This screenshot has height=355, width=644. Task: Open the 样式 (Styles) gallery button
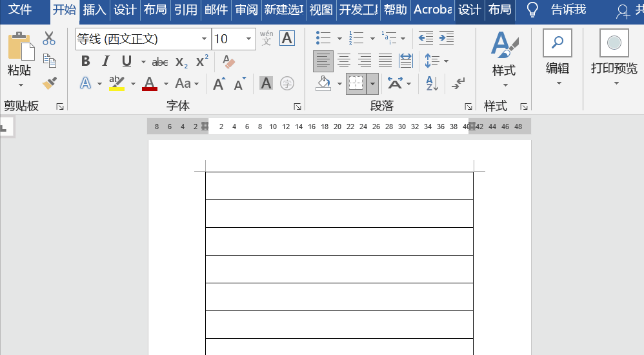504,59
